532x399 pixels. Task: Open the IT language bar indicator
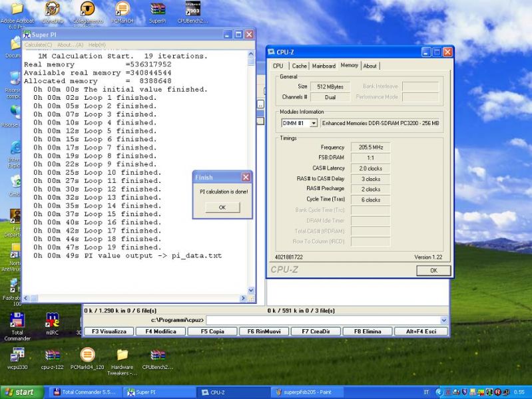(426, 392)
